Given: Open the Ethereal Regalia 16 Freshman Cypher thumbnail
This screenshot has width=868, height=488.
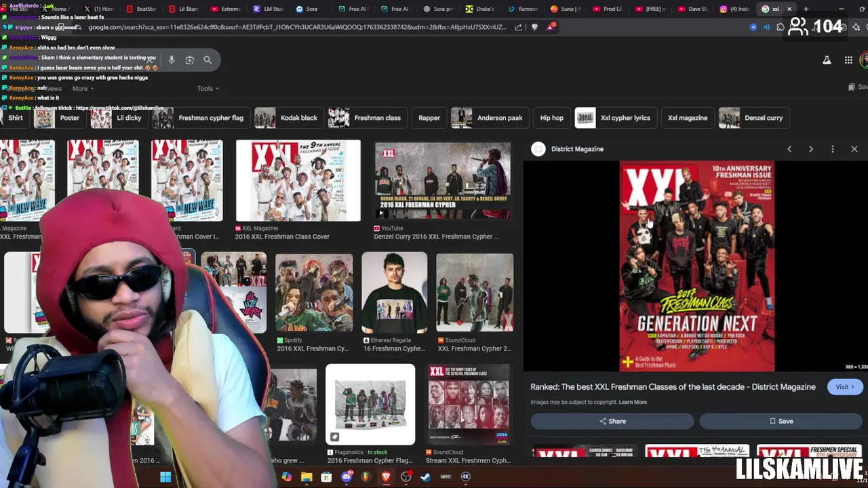Looking at the screenshot, I should (395, 293).
